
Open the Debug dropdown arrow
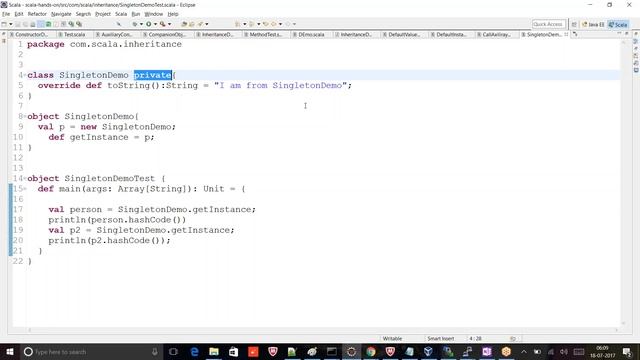click(x=141, y=24)
